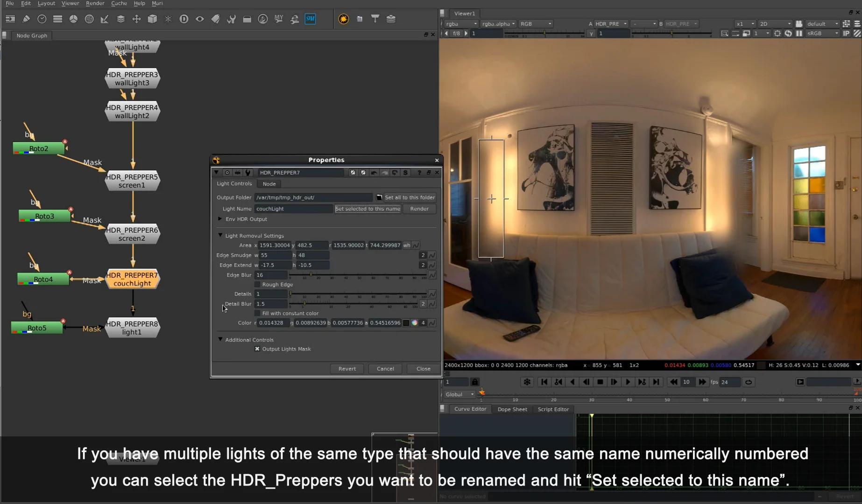Switch to the Node tab in Properties
The image size is (862, 504).
[x=269, y=184]
